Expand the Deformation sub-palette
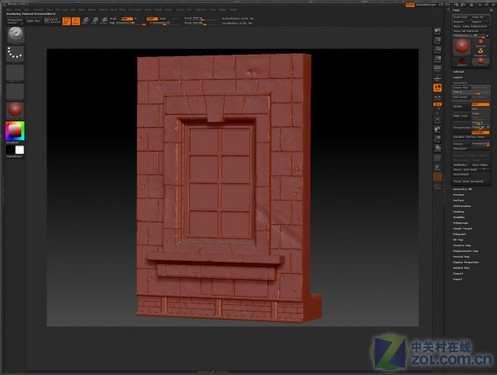Image resolution: width=497 pixels, height=375 pixels. [462, 206]
